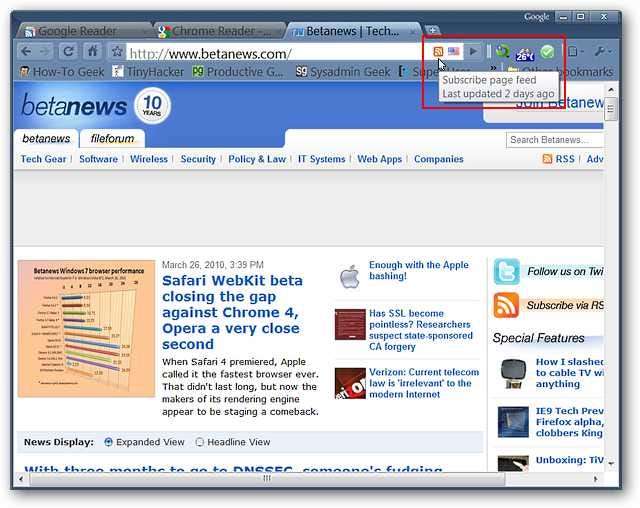Select the Betanews | Tech tab
Screen dimensions: 640x508
(352, 31)
